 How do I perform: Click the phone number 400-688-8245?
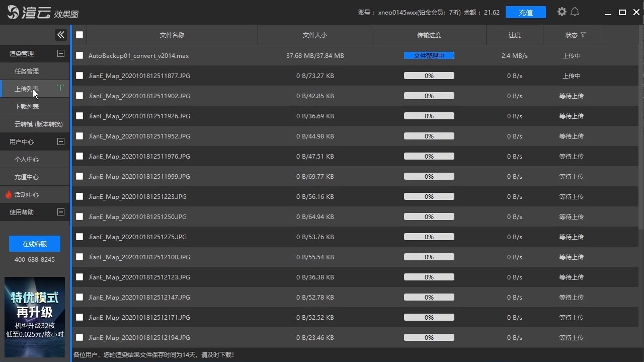tap(35, 260)
